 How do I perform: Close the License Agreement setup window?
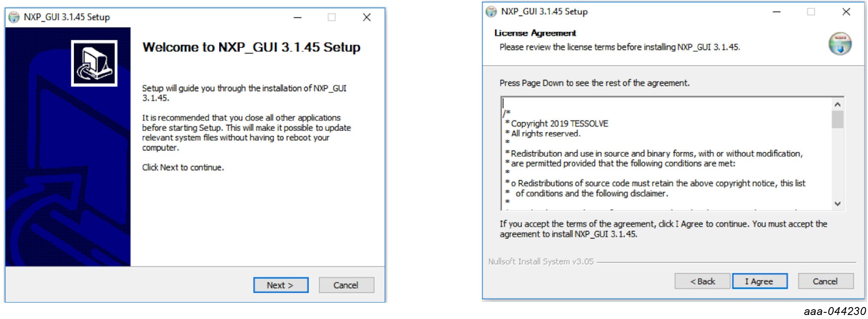pyautogui.click(x=846, y=12)
